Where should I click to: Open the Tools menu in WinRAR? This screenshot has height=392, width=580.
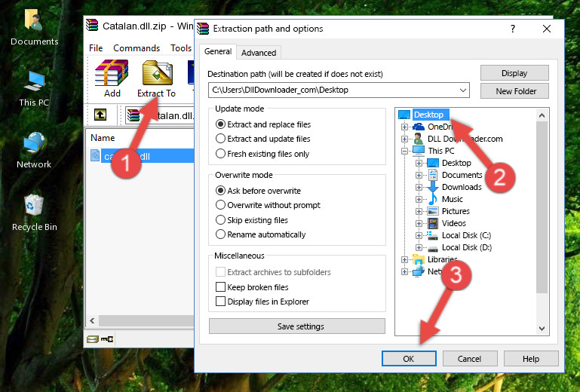pos(181,48)
